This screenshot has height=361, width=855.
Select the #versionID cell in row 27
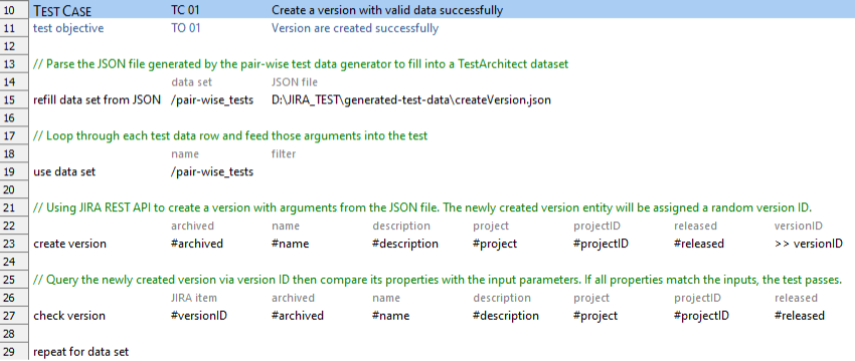coord(199,316)
